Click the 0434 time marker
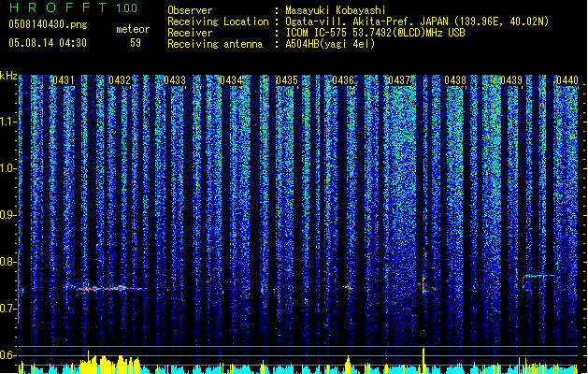 (231, 80)
